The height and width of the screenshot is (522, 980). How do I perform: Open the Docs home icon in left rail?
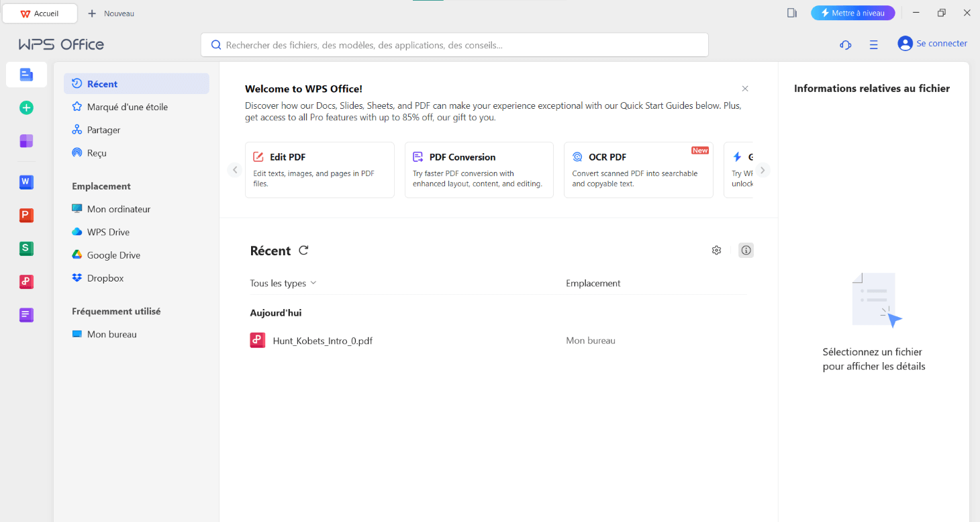click(26, 75)
